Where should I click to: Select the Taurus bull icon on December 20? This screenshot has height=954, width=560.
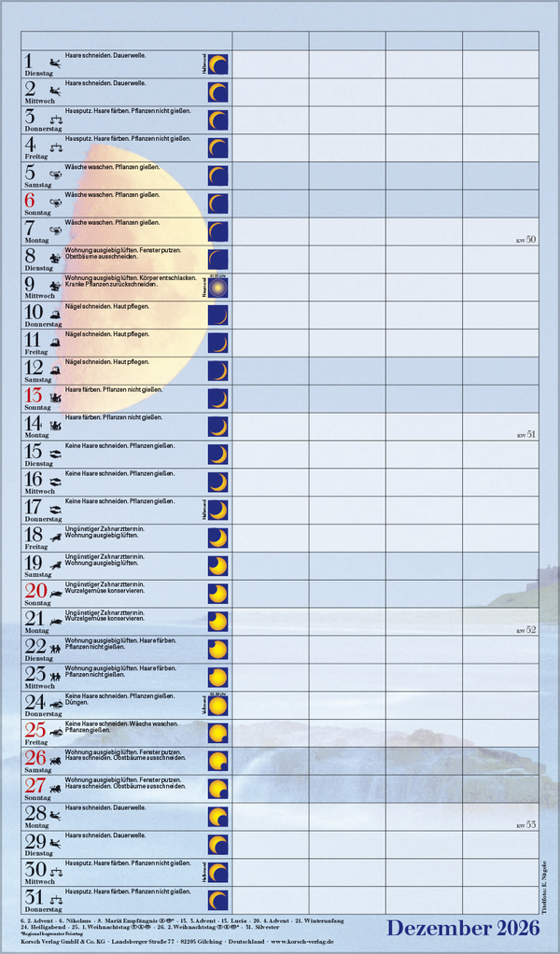[57, 593]
